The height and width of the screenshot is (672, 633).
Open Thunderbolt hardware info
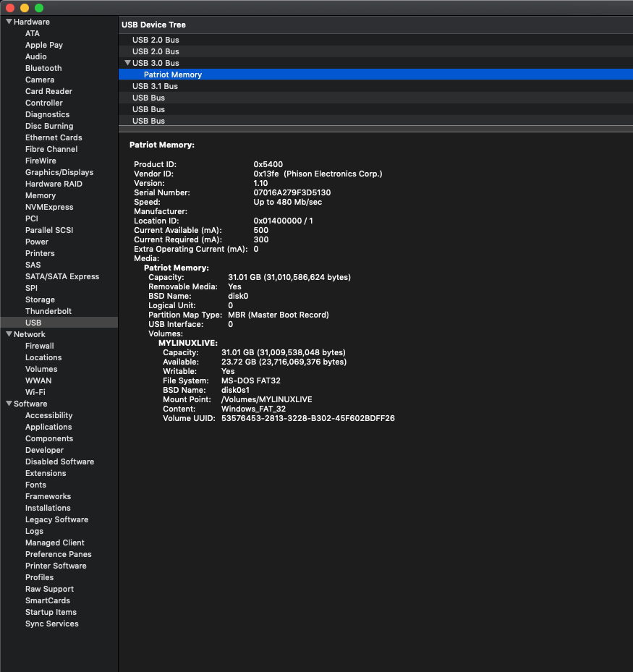(48, 311)
